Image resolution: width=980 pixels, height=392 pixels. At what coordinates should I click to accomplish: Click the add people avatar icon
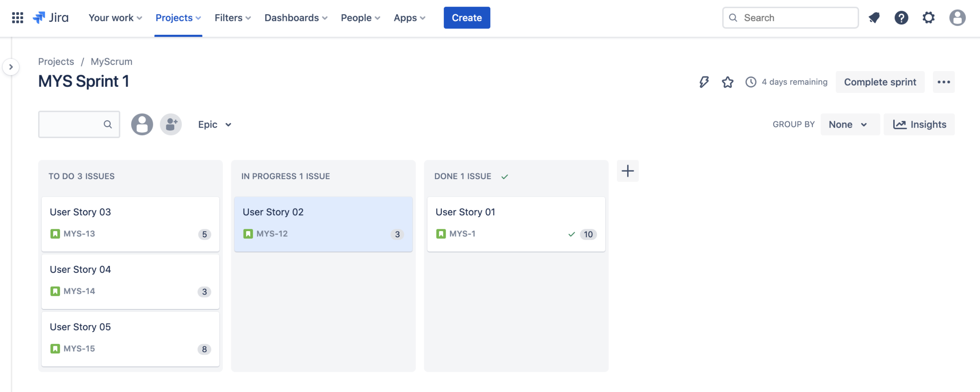(171, 124)
